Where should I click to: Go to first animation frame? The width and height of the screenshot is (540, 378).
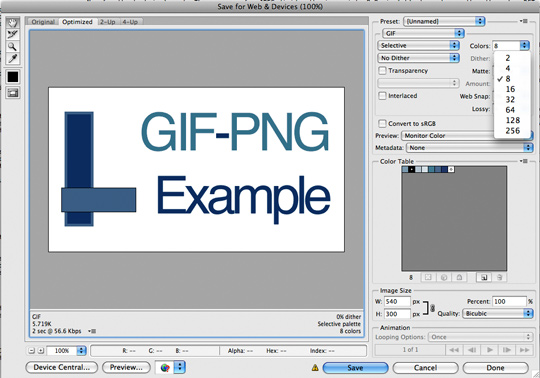coord(454,350)
